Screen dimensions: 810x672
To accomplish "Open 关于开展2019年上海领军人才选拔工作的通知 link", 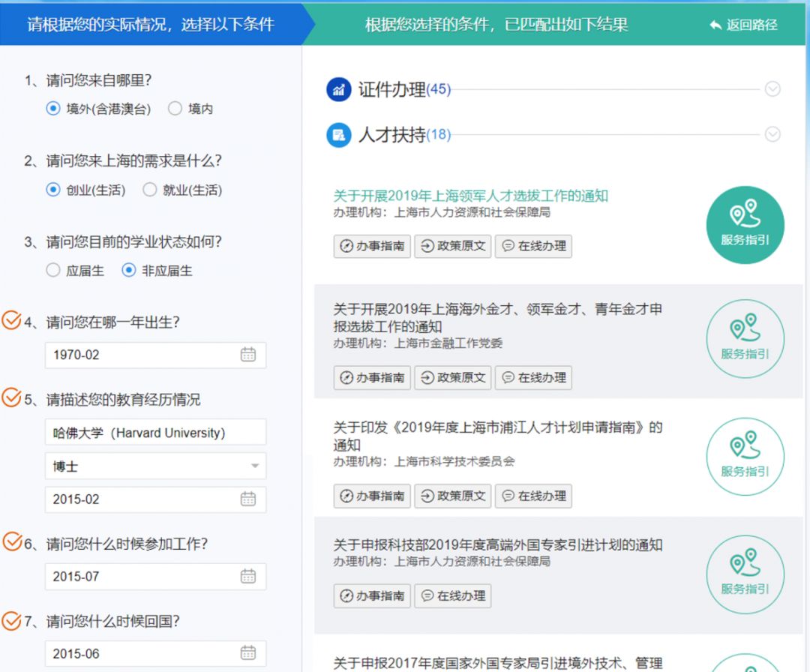I will pos(470,196).
